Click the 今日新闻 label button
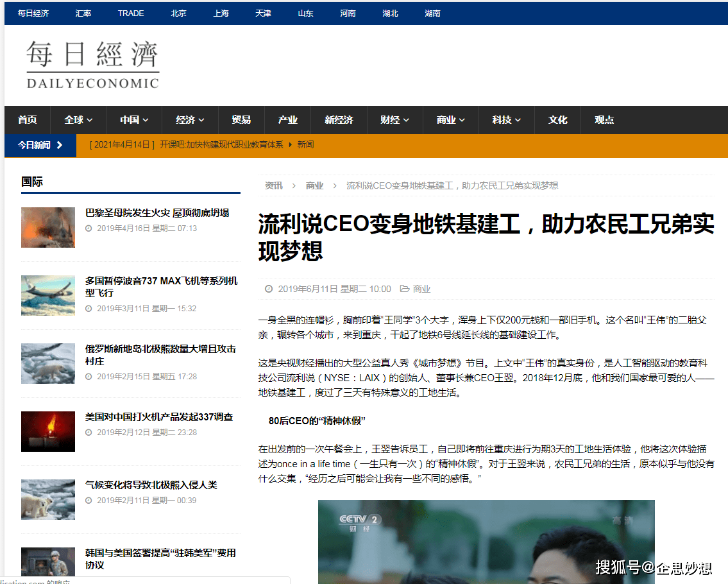This screenshot has width=728, height=584. pyautogui.click(x=40, y=146)
